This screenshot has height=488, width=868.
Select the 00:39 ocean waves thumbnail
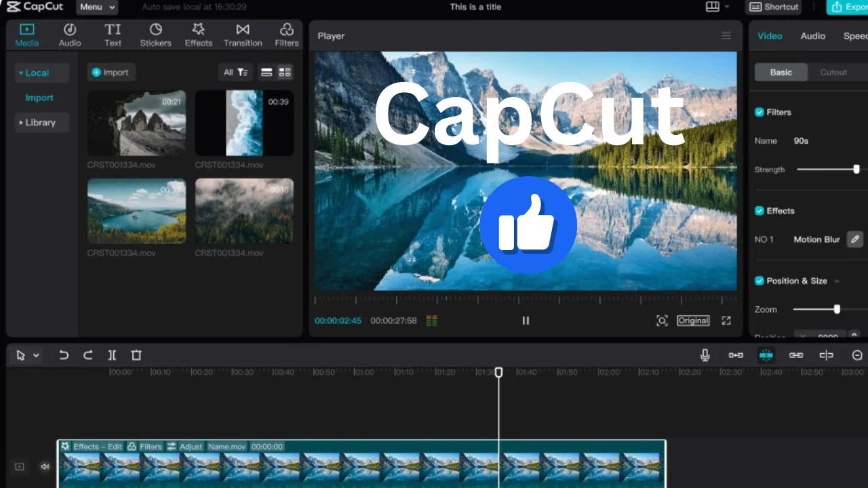(x=244, y=123)
